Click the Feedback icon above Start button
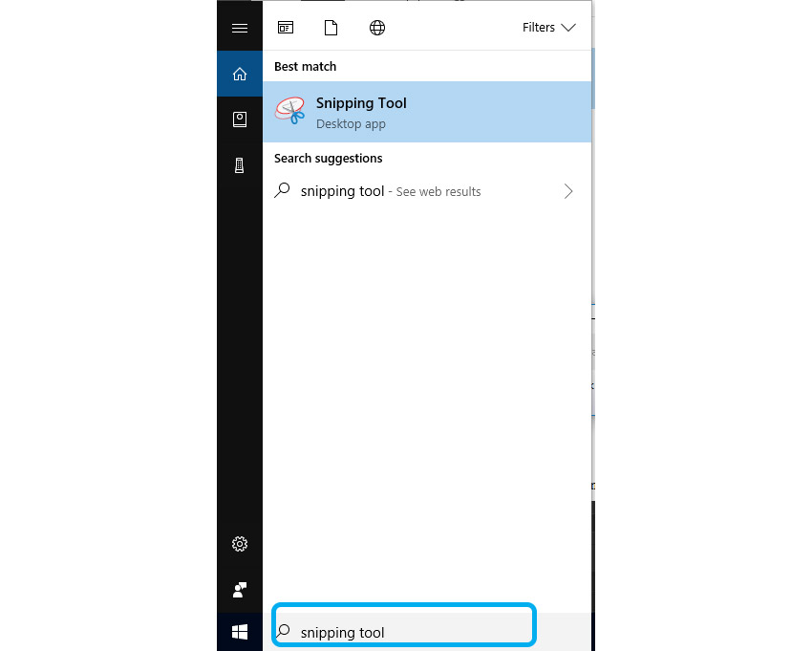 point(240,589)
